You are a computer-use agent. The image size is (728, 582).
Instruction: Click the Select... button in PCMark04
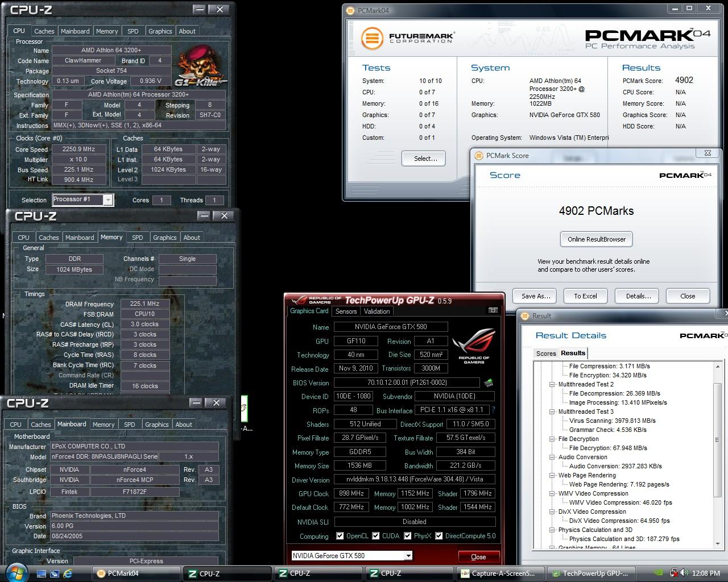coord(423,159)
